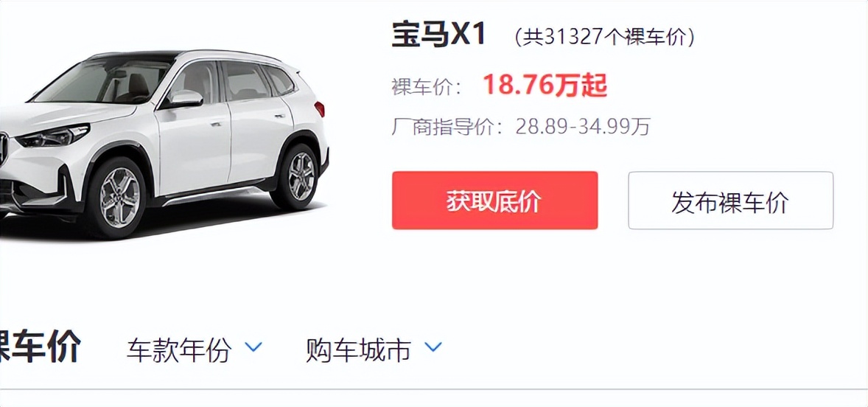The height and width of the screenshot is (407, 868).
Task: Open the 共31327个裸车价 count link
Action: pos(604,38)
